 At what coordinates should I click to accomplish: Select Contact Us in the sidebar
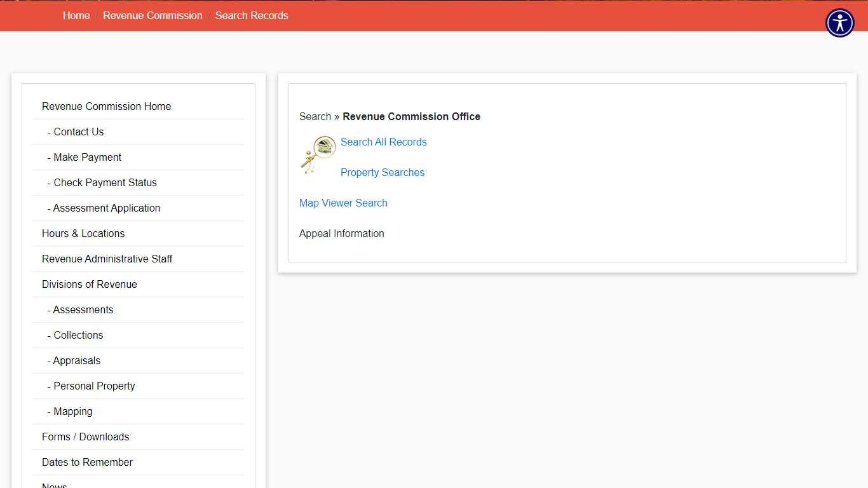click(x=139, y=132)
